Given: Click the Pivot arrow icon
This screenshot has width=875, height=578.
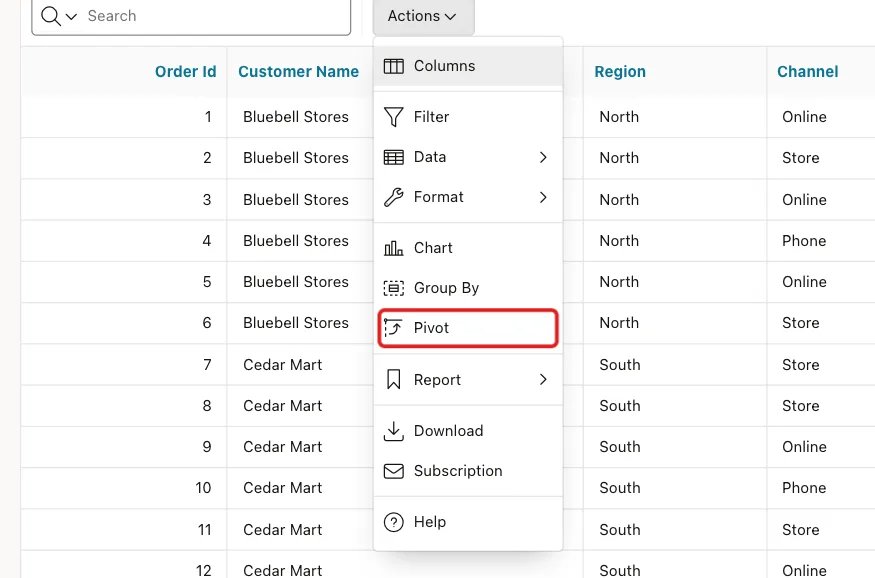Looking at the screenshot, I should point(393,327).
